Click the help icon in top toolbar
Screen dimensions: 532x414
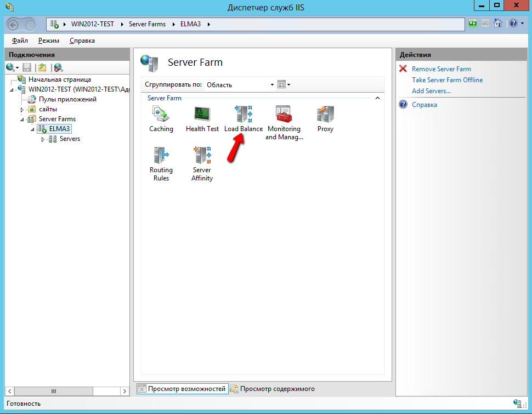[512, 24]
